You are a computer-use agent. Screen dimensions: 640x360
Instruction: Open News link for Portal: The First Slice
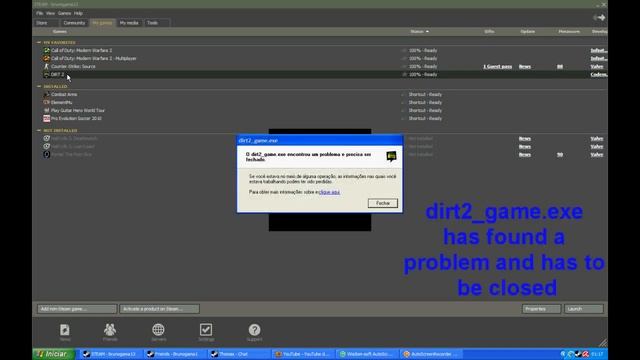coord(525,154)
